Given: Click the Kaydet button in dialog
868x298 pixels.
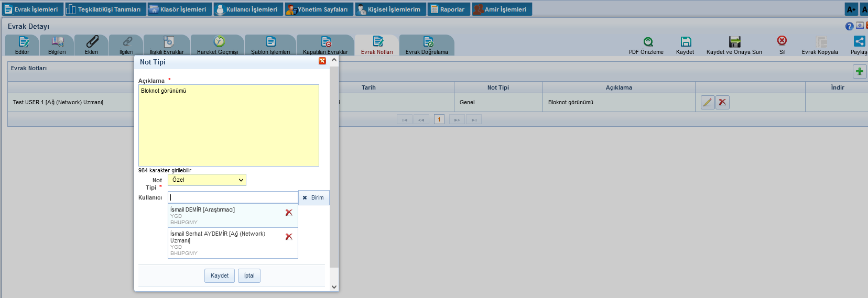Looking at the screenshot, I should (219, 275).
